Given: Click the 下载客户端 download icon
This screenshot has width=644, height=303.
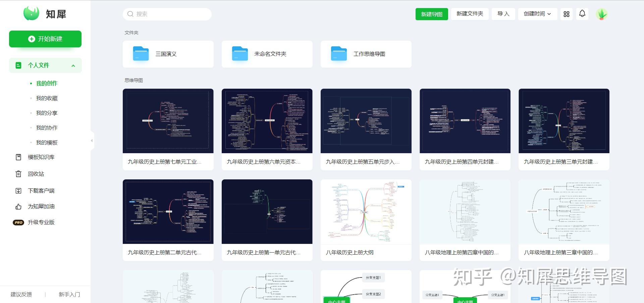Looking at the screenshot, I should pos(18,190).
